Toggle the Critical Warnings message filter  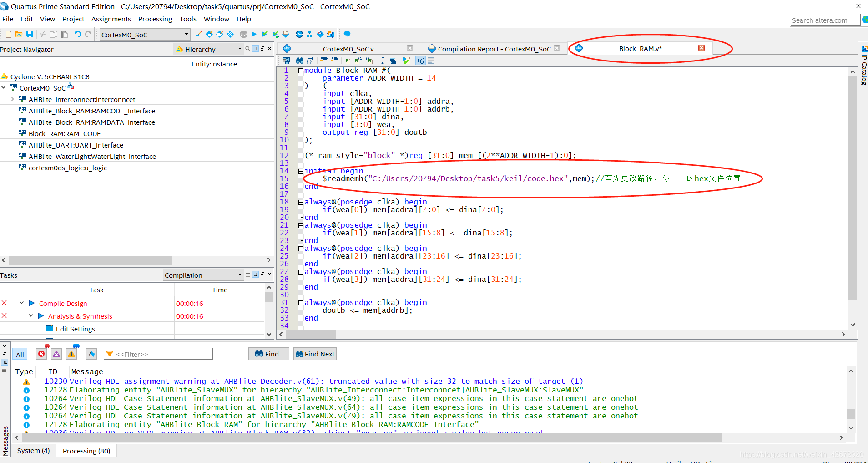[x=56, y=354]
